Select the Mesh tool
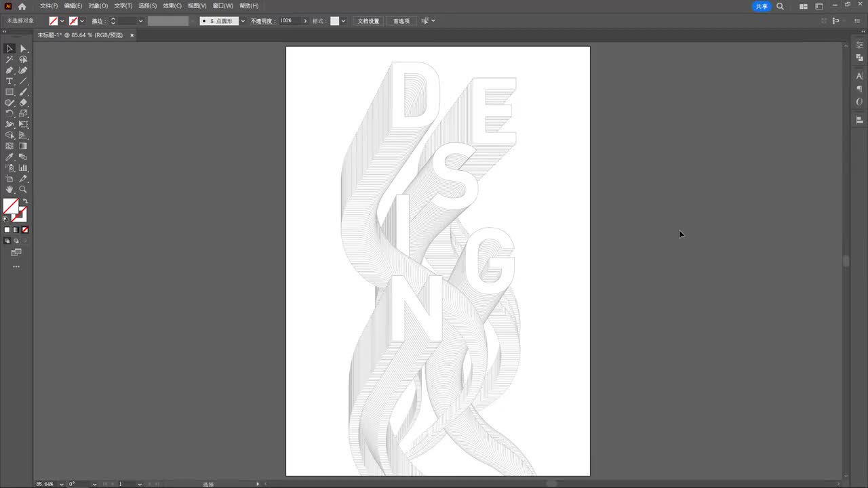Viewport: 868px width, 488px height. 9,146
